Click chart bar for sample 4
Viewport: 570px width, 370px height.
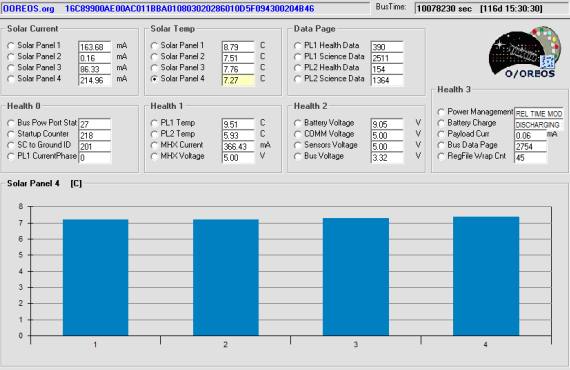pos(486,276)
